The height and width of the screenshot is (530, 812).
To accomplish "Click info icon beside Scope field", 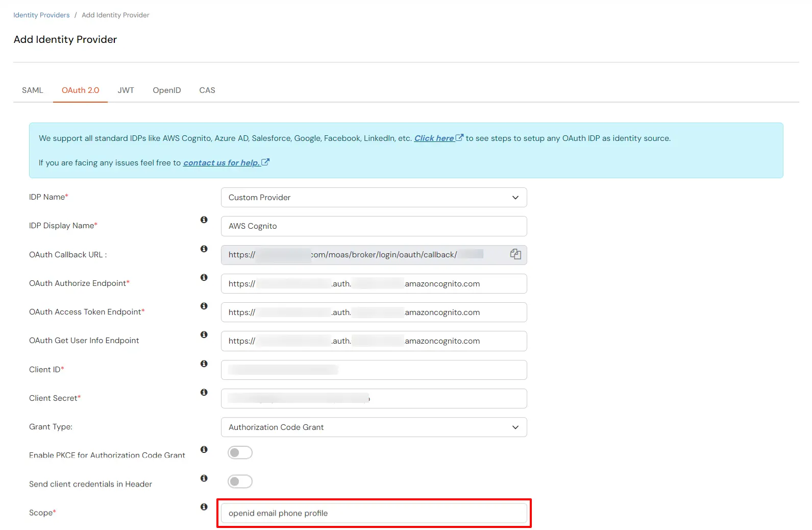I will pos(204,507).
